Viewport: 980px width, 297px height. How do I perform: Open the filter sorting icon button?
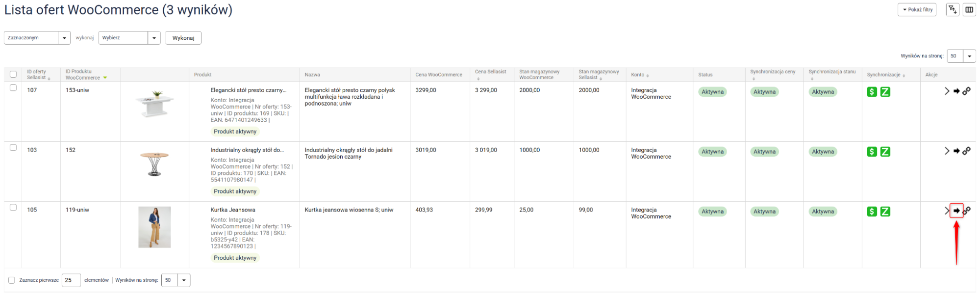[x=952, y=10]
